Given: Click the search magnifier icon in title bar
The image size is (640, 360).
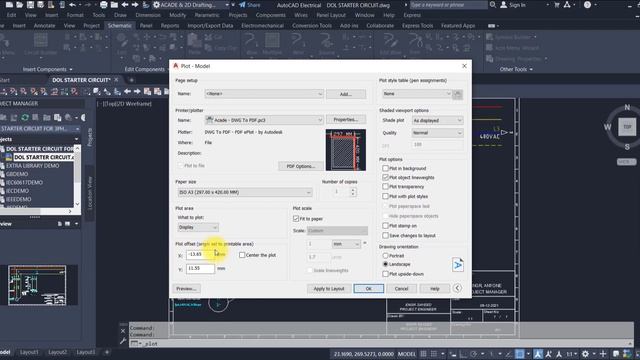Looking at the screenshot, I should tap(493, 5).
